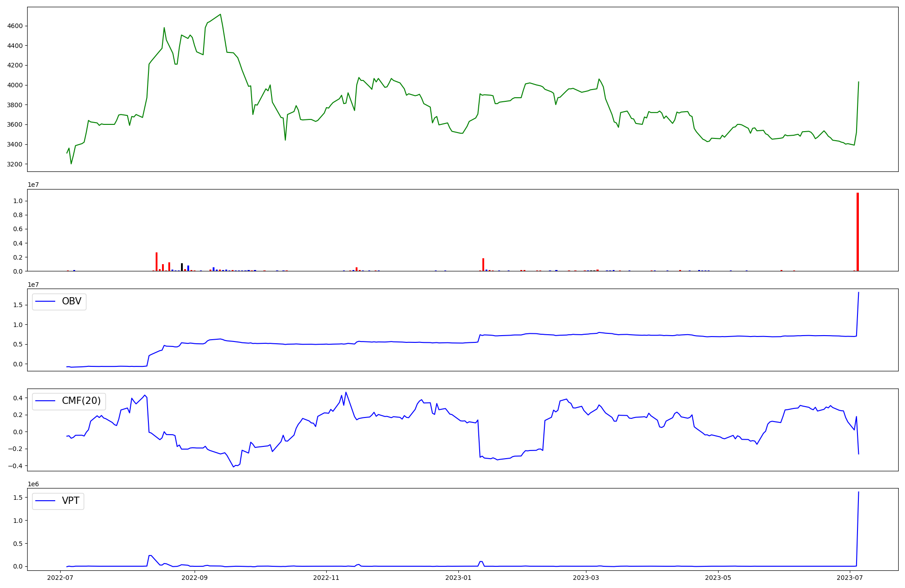Click the 2022-11 x-axis date label
Viewport: 905px width, 588px height.
(x=326, y=578)
